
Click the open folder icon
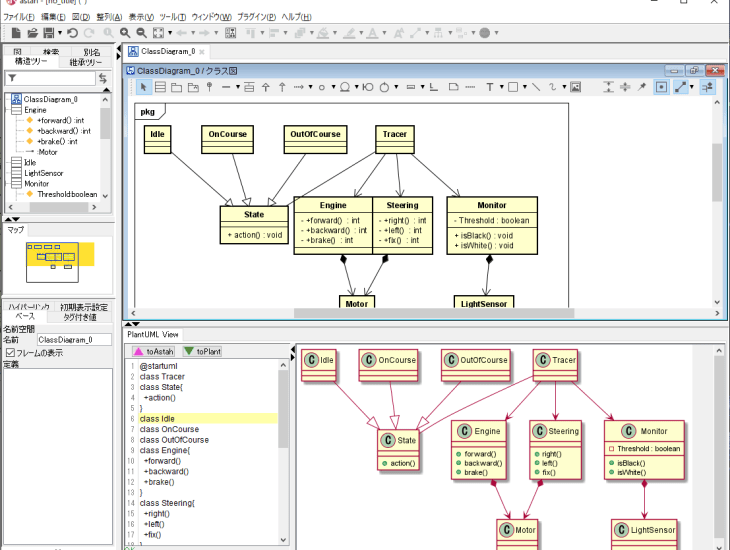click(33, 33)
